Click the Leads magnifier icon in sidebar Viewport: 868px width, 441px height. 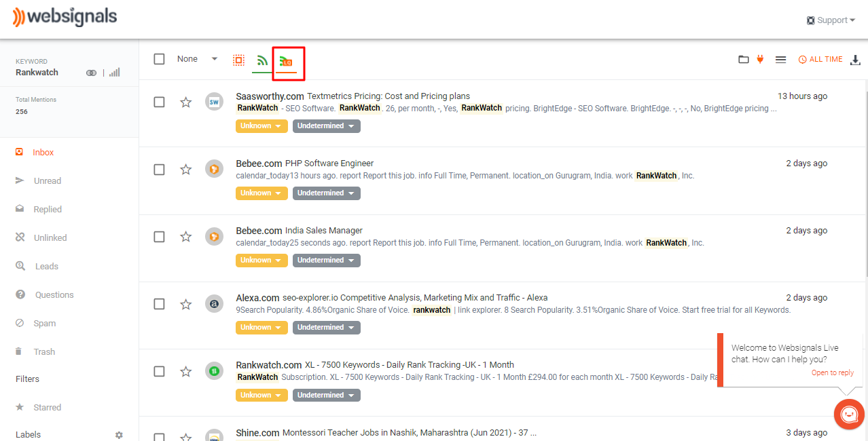[20, 266]
